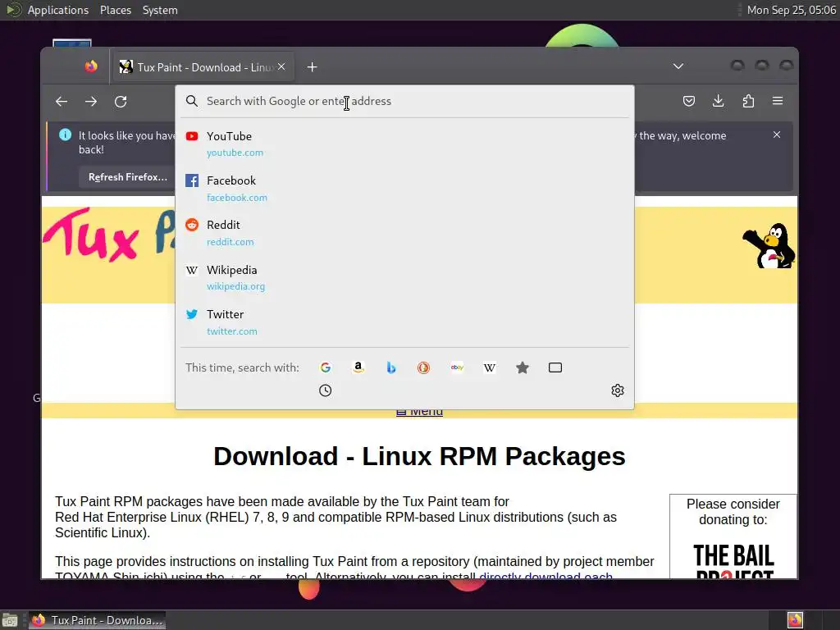
Task: Click the search magnifier icon
Action: [x=192, y=101]
